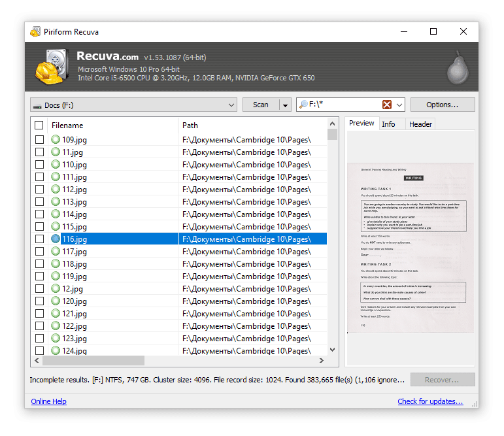Maximize the Piriform Recuva window
This screenshot has width=504, height=436.
coord(433,31)
